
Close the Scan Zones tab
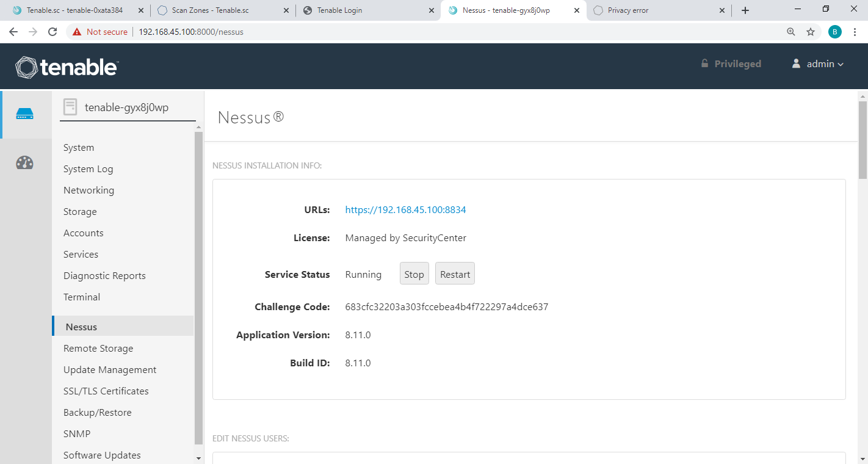(x=287, y=10)
